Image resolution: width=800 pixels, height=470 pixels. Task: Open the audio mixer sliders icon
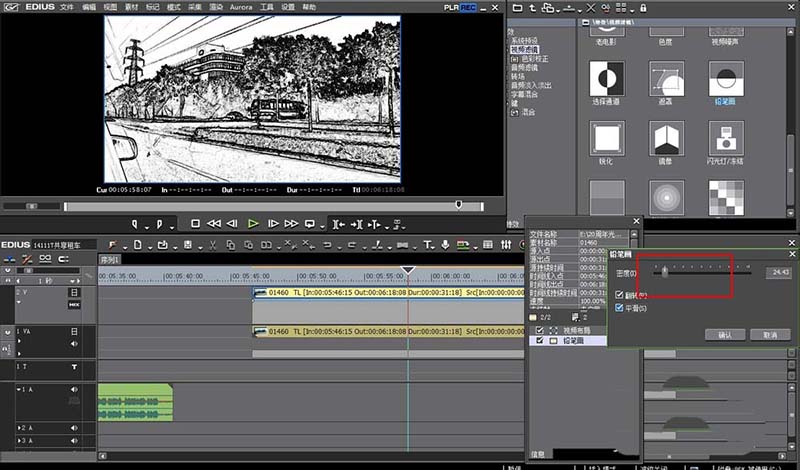tap(506, 245)
